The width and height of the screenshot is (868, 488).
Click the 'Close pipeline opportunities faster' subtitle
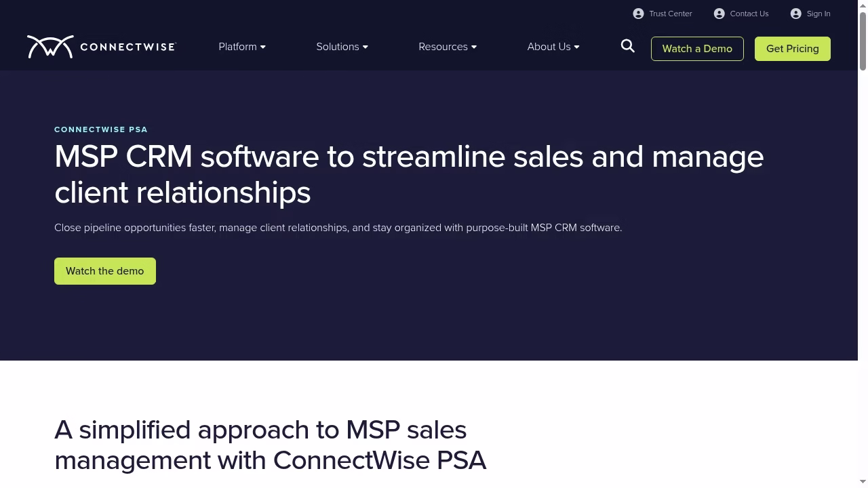click(338, 228)
